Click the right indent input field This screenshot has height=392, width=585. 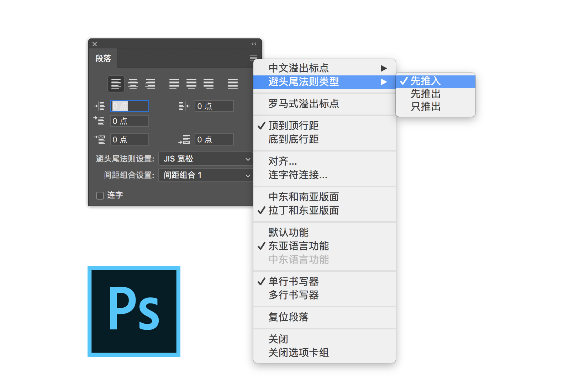(214, 106)
